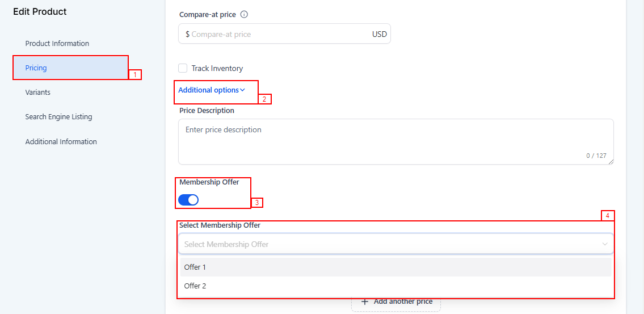Open the Select Membership Offer dropdown field
Image resolution: width=644 pixels, height=314 pixels.
[392, 244]
